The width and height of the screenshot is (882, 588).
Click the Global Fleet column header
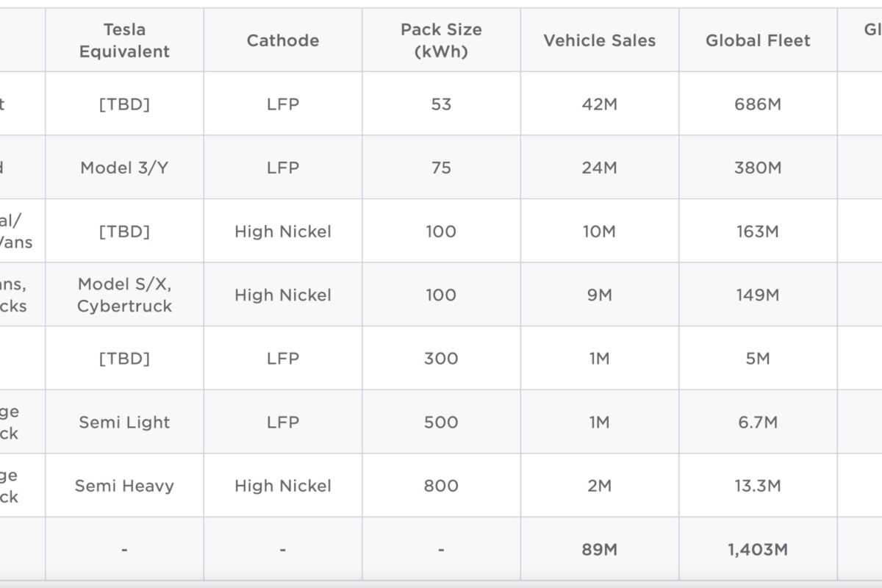(x=758, y=40)
